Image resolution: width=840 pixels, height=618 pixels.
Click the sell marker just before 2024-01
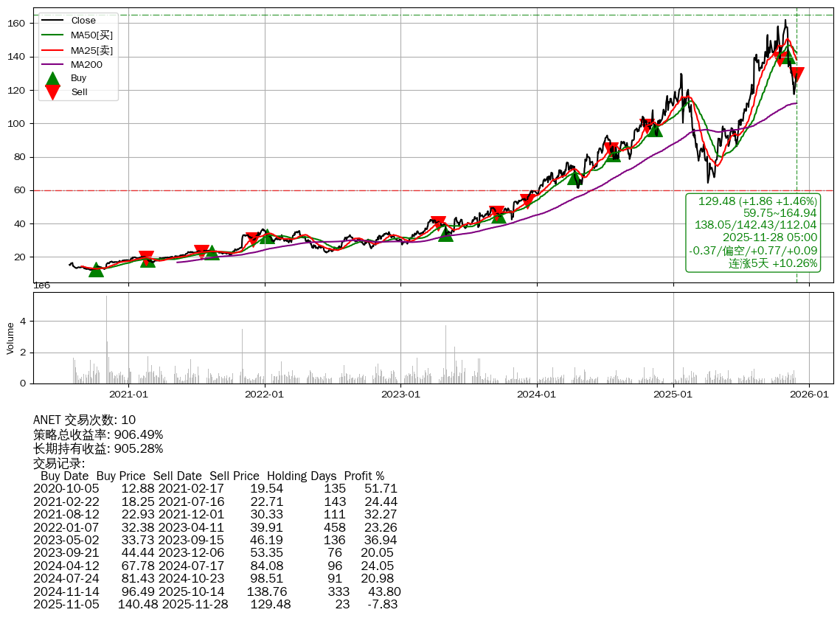pos(527,201)
